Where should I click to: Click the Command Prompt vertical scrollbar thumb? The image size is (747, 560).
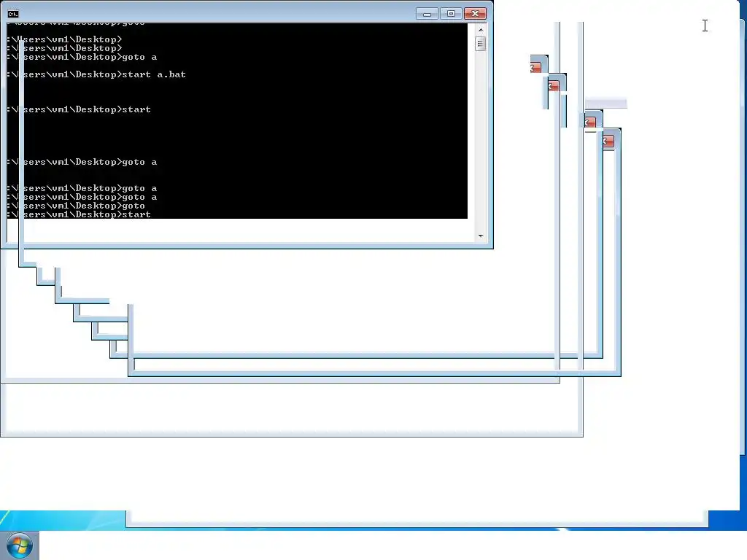pos(480,44)
